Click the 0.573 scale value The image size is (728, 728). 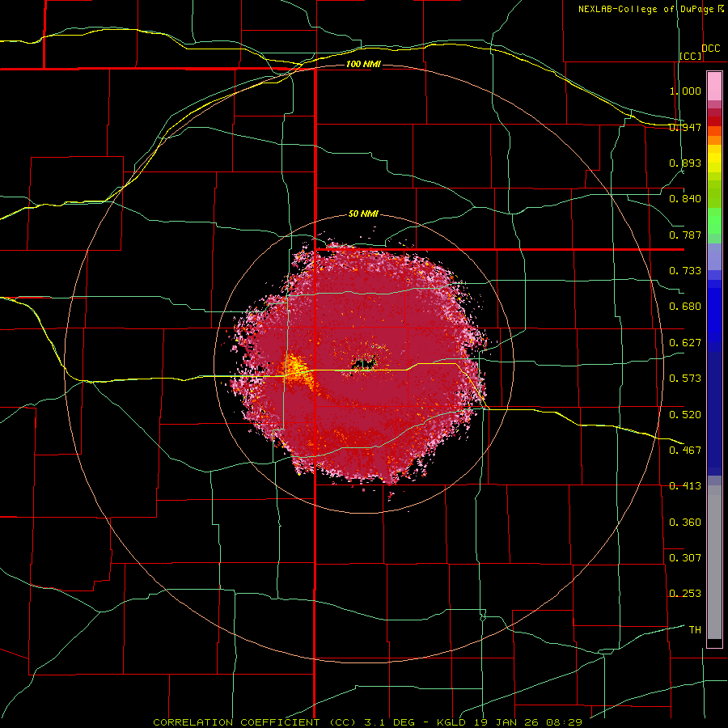[x=685, y=379]
